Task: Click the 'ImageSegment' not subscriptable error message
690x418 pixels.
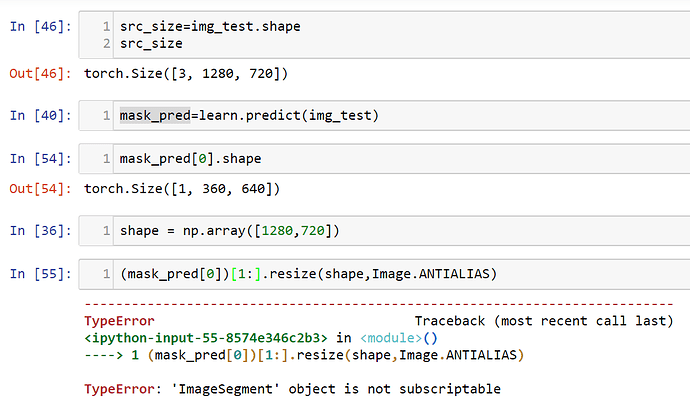Action: (x=292, y=389)
